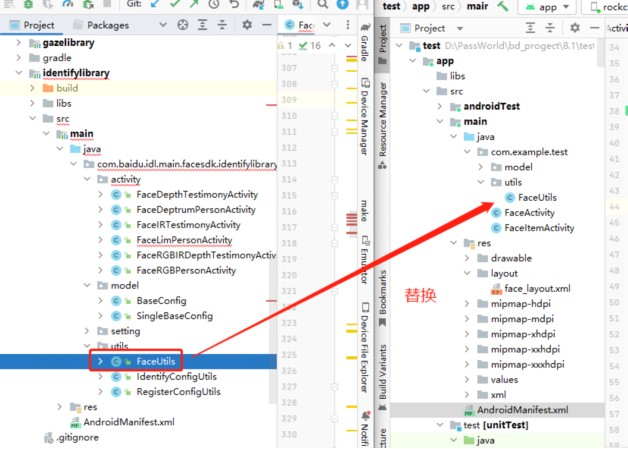Select FaceDepthTestimonyActivity class
The image size is (628, 449).
coord(197,194)
